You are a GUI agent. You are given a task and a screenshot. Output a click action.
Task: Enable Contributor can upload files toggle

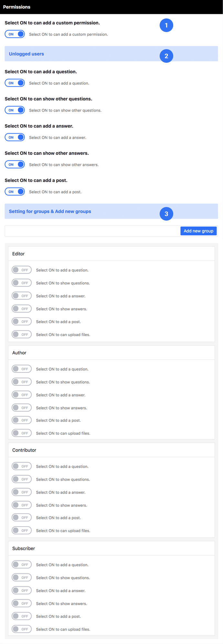22,530
